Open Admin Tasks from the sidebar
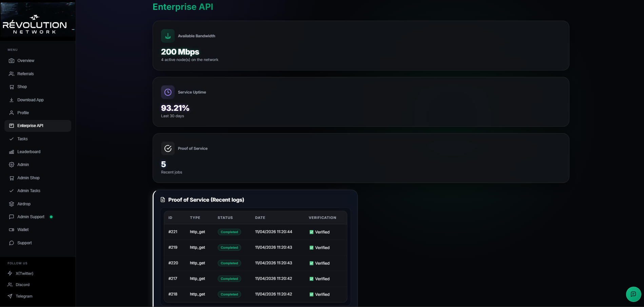Screen dimensions: 644x307 [x=38, y=191]
